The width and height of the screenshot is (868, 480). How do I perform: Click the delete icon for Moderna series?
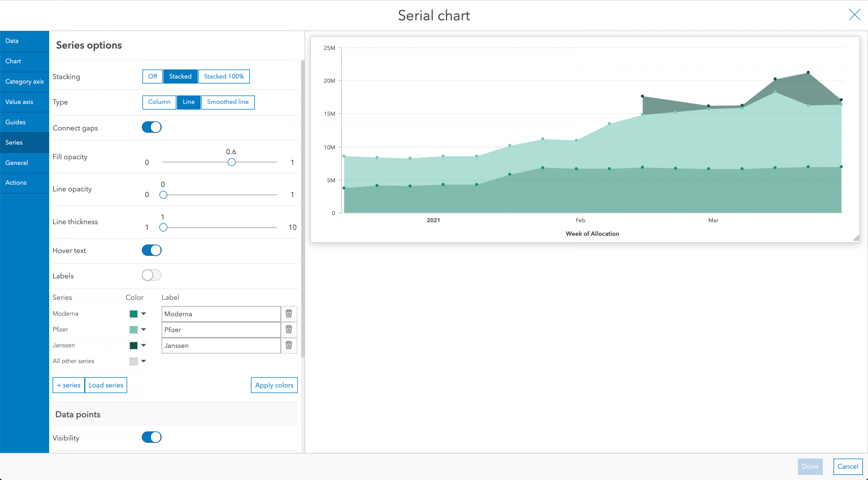click(x=289, y=313)
